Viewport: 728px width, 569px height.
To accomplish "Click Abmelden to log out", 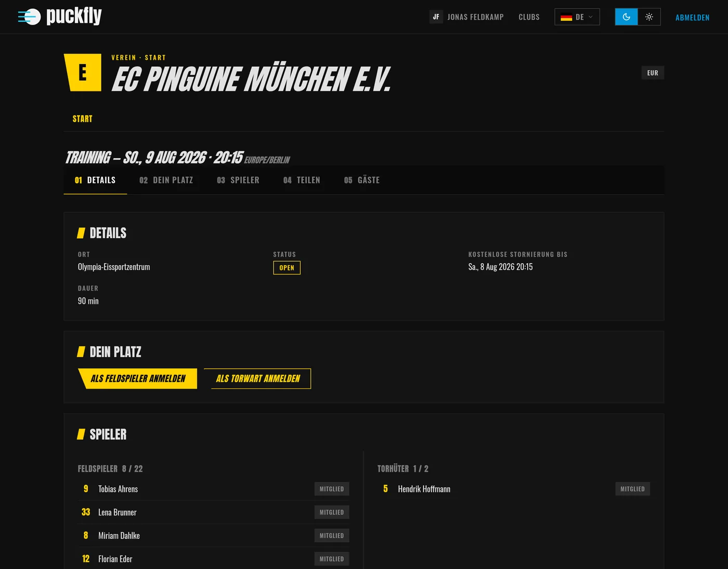I will pos(692,18).
